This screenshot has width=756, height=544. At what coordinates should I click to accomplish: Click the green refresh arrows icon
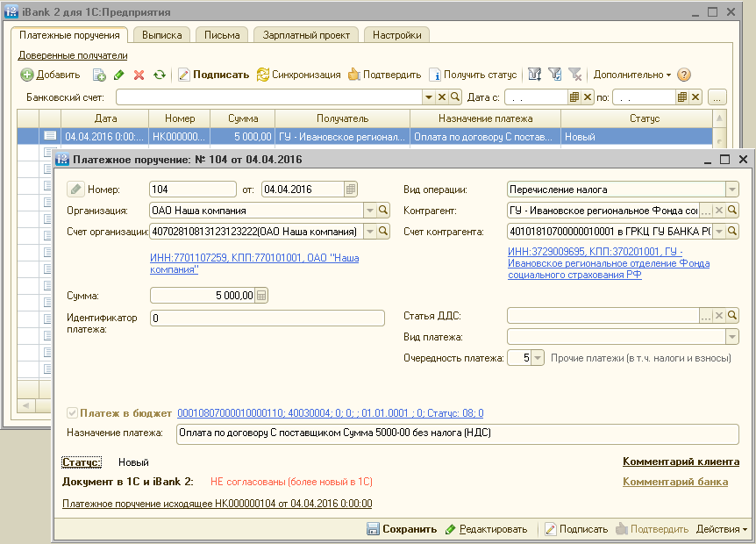tap(159, 75)
